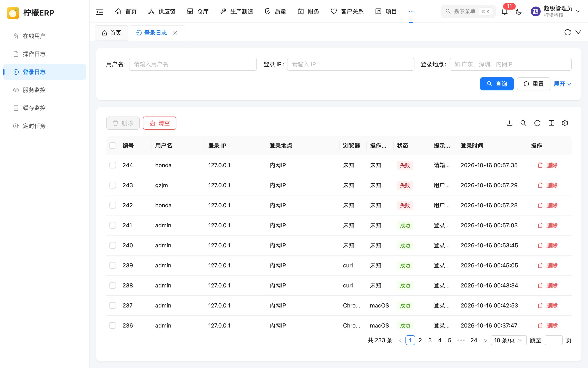Delete log row 241

click(547, 225)
